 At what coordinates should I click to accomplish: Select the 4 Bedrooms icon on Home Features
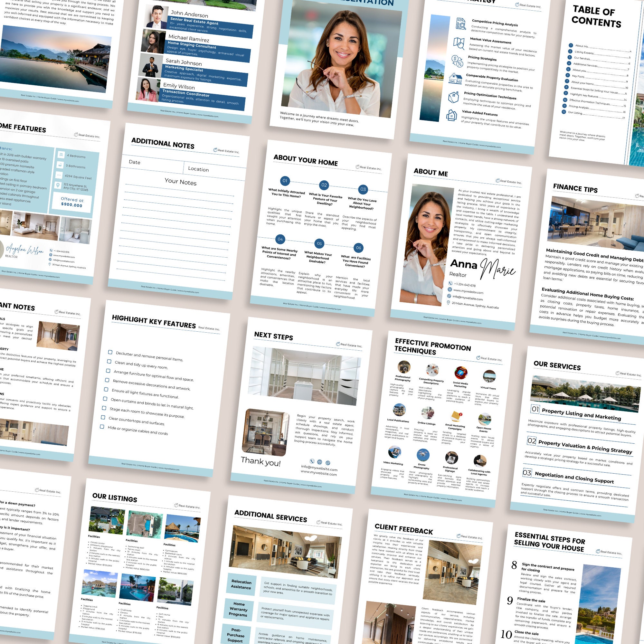61,155
